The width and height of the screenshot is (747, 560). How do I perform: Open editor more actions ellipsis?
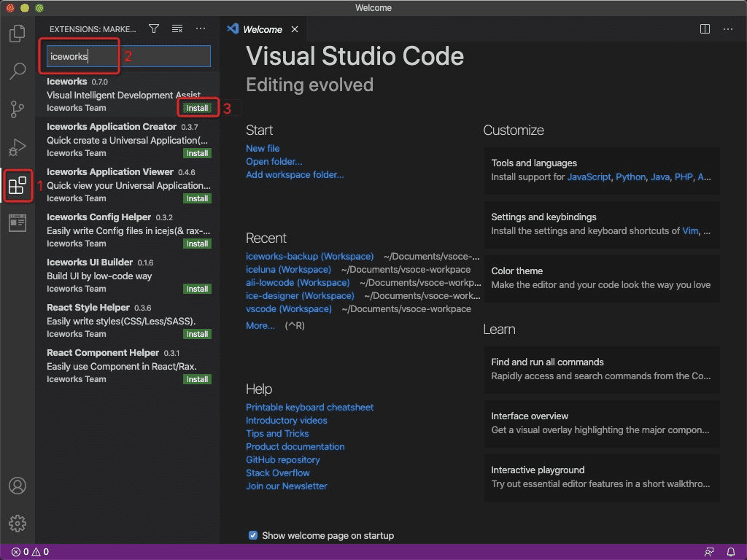[728, 29]
